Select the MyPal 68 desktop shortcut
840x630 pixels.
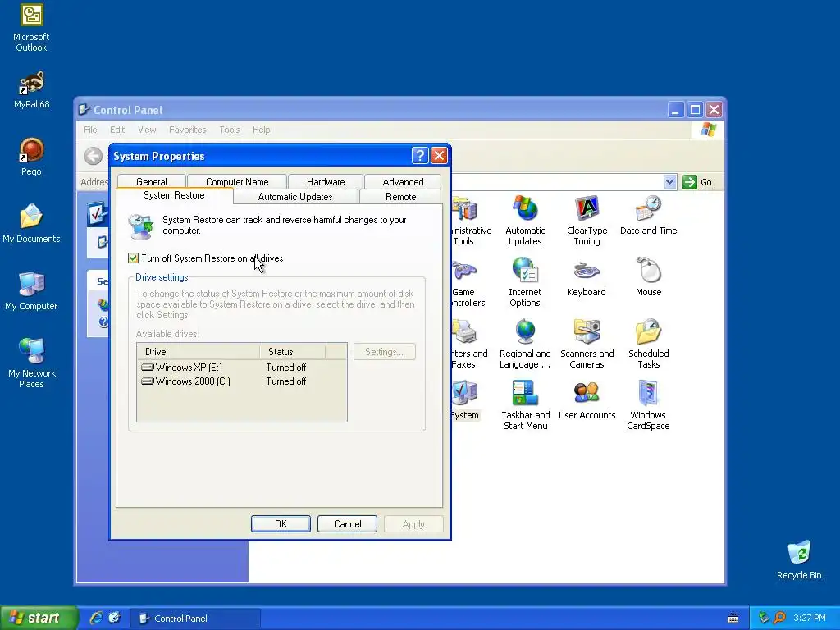(x=31, y=90)
